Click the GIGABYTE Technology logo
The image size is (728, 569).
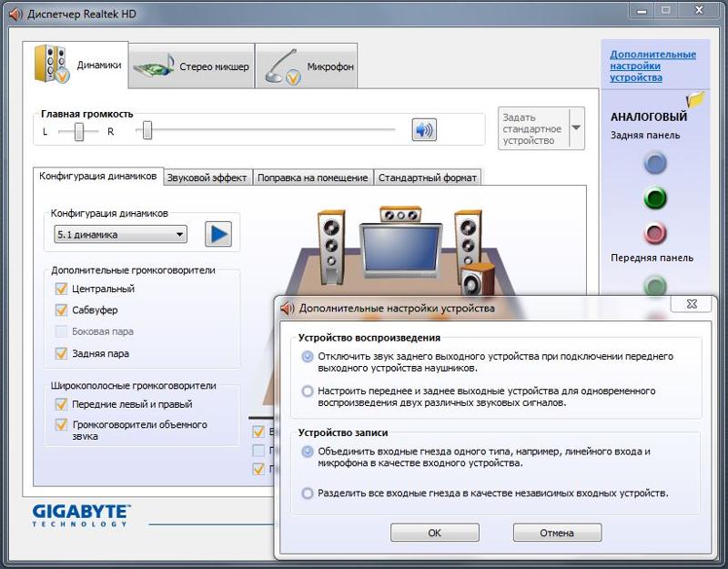(81, 515)
